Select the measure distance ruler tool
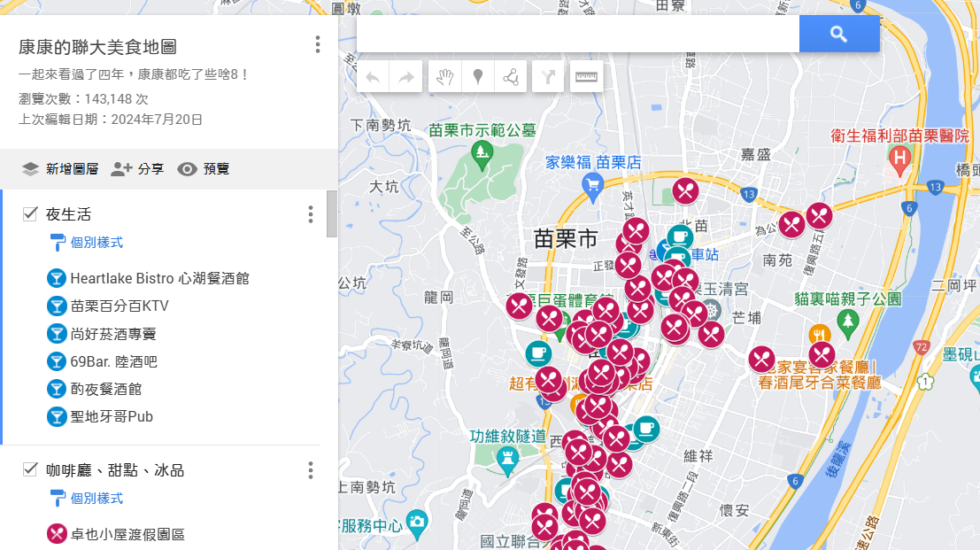The image size is (980, 550). click(x=586, y=77)
